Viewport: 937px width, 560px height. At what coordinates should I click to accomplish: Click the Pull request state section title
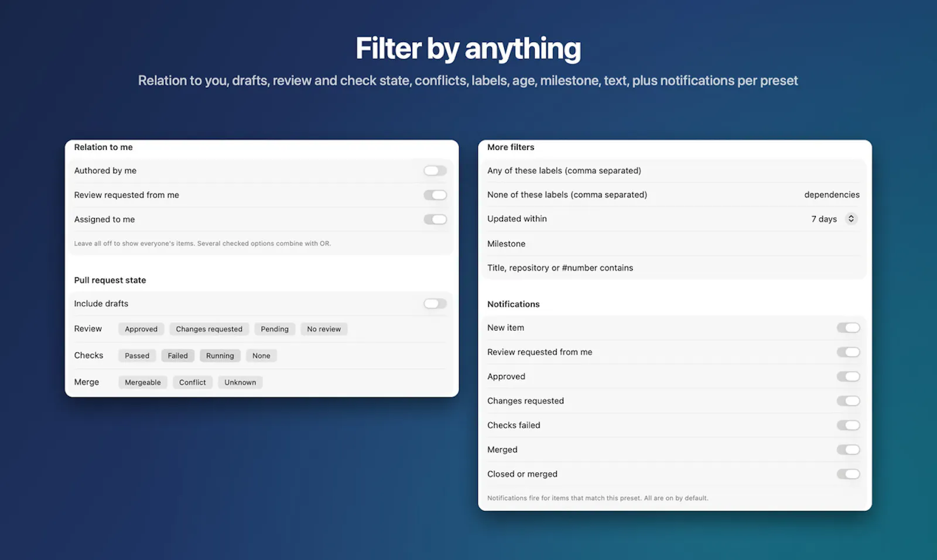point(110,280)
